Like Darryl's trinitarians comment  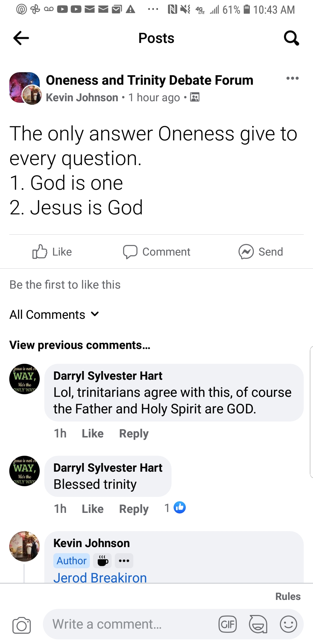click(x=92, y=433)
